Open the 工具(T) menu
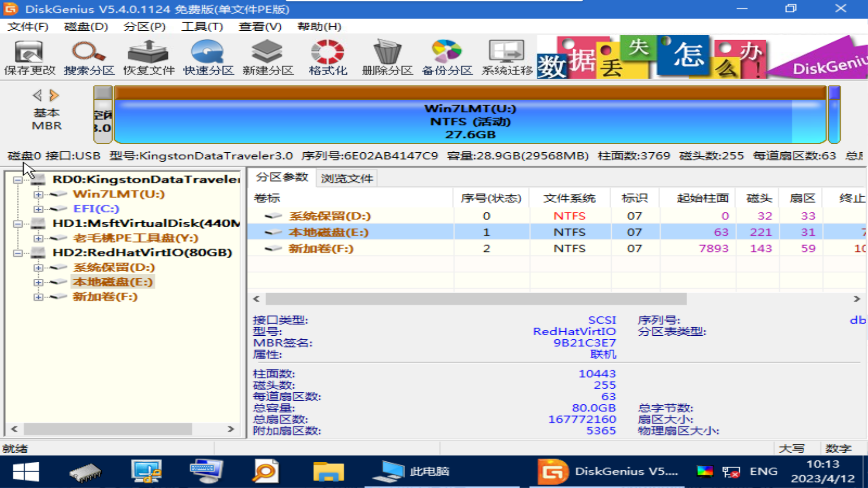Screen dimensions: 868x488 click(x=202, y=27)
